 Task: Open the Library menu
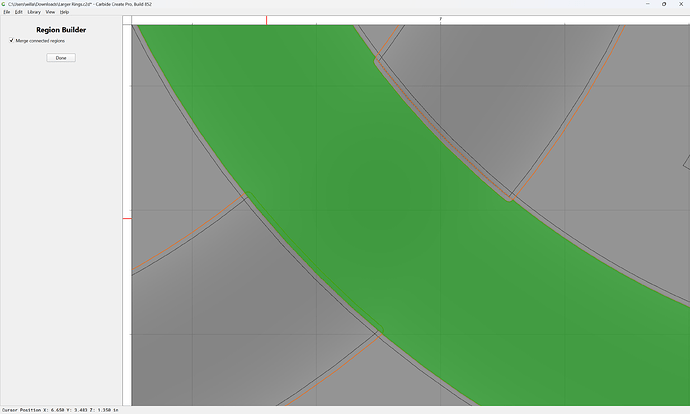point(34,12)
